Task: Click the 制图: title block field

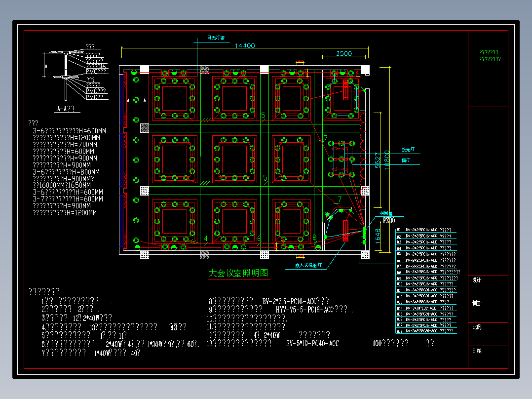Action: tap(477, 303)
